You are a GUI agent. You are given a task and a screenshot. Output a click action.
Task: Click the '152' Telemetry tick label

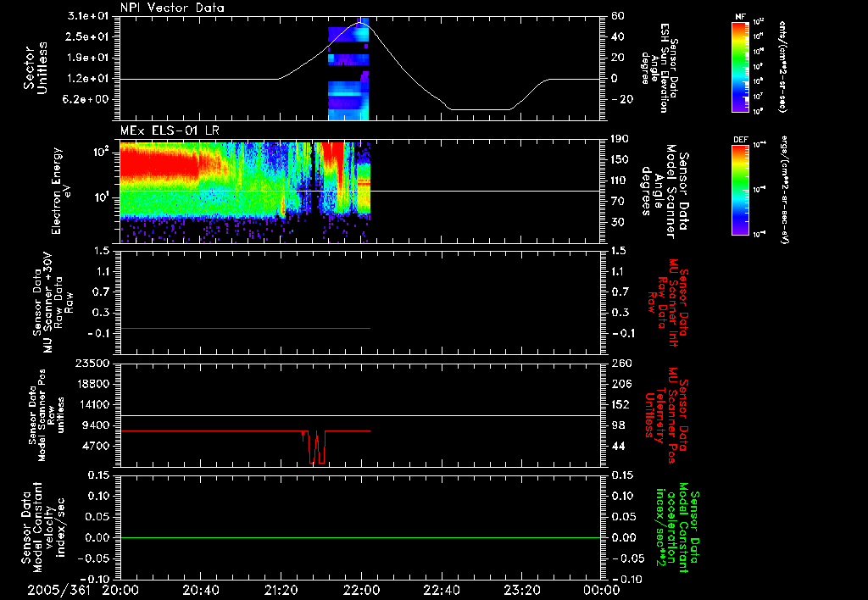[x=620, y=404]
